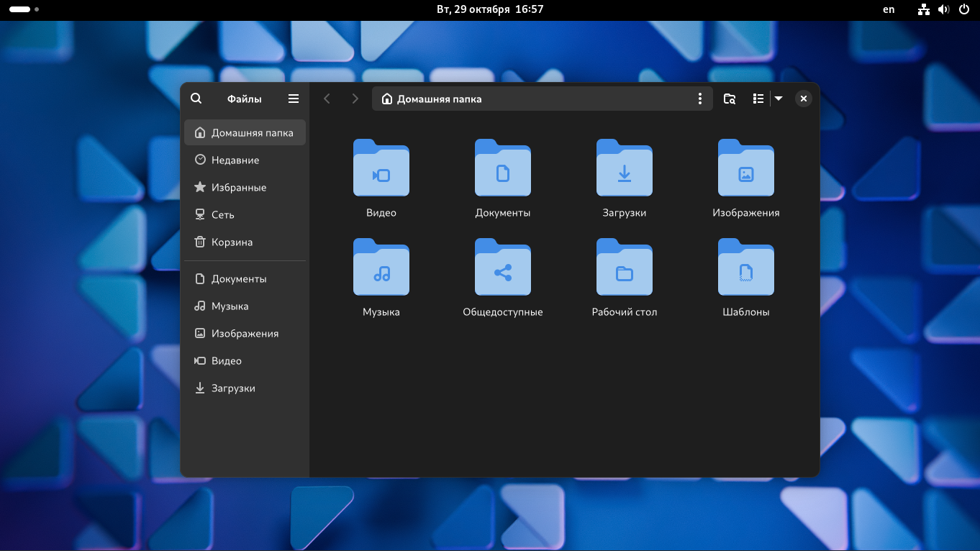Viewport: 980px width, 551px height.
Task: Open the volume control in the top bar
Action: (944, 9)
